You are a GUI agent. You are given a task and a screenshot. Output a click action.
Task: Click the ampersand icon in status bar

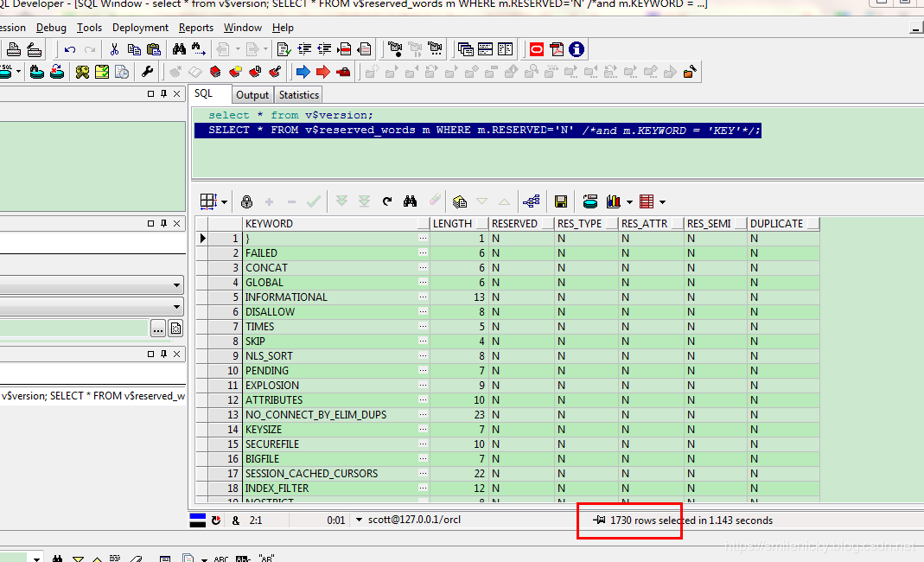(x=236, y=520)
